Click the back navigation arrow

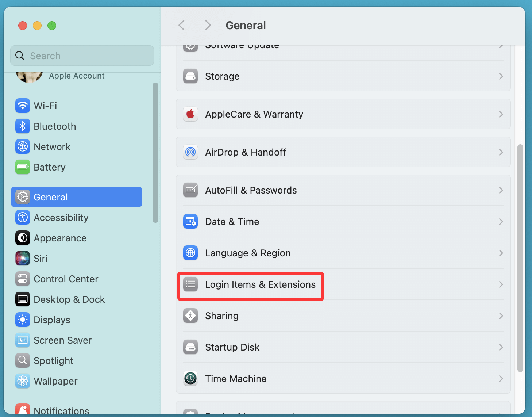point(181,25)
